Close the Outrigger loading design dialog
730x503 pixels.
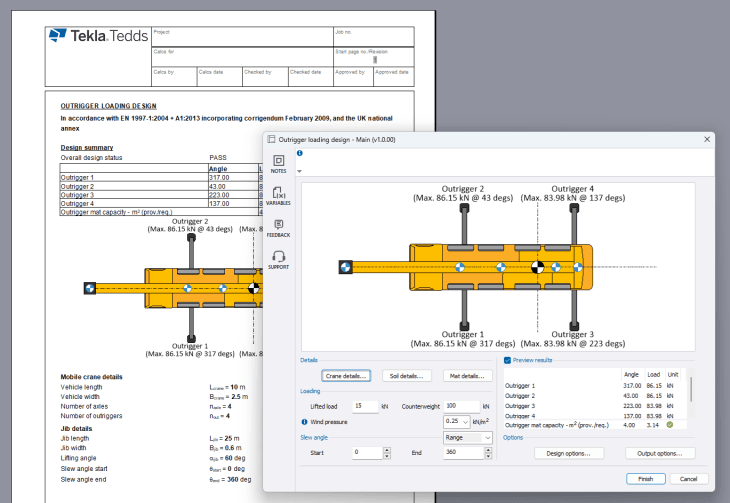[x=707, y=139]
